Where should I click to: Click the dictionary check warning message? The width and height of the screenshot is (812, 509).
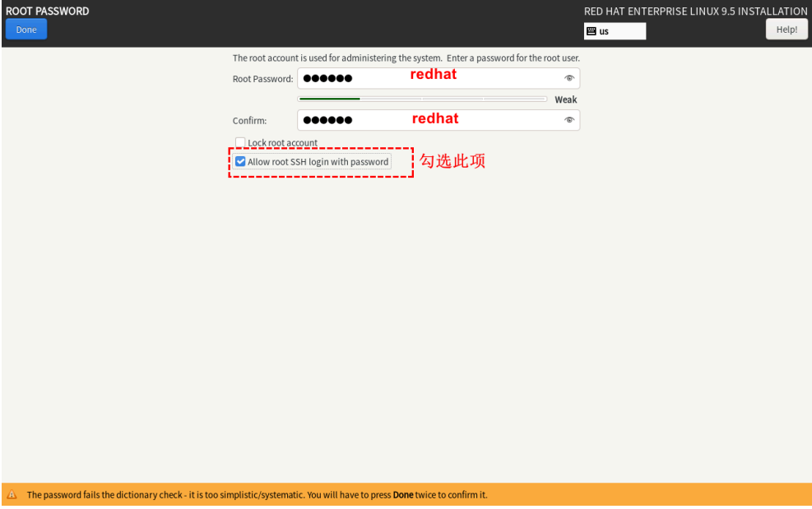[257, 495]
